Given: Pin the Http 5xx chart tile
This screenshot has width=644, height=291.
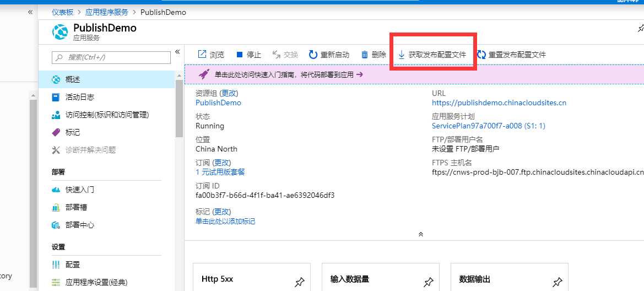Looking at the screenshot, I should click(300, 282).
